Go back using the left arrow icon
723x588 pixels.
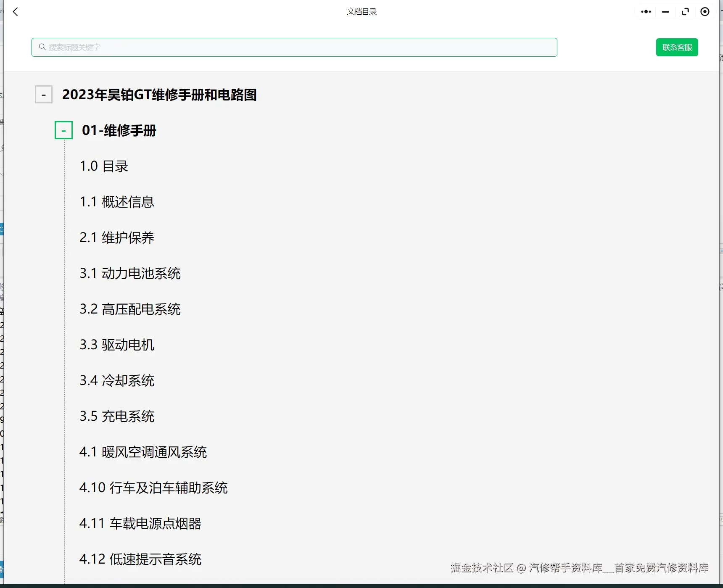pos(16,12)
